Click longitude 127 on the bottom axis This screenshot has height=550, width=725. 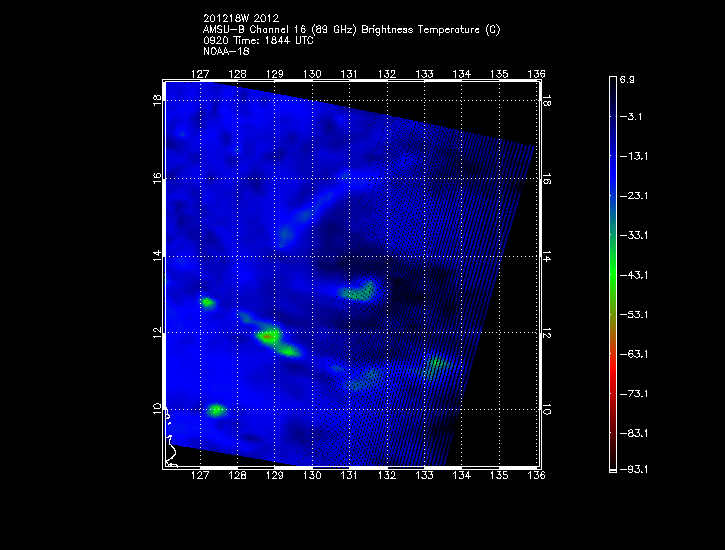(x=200, y=475)
